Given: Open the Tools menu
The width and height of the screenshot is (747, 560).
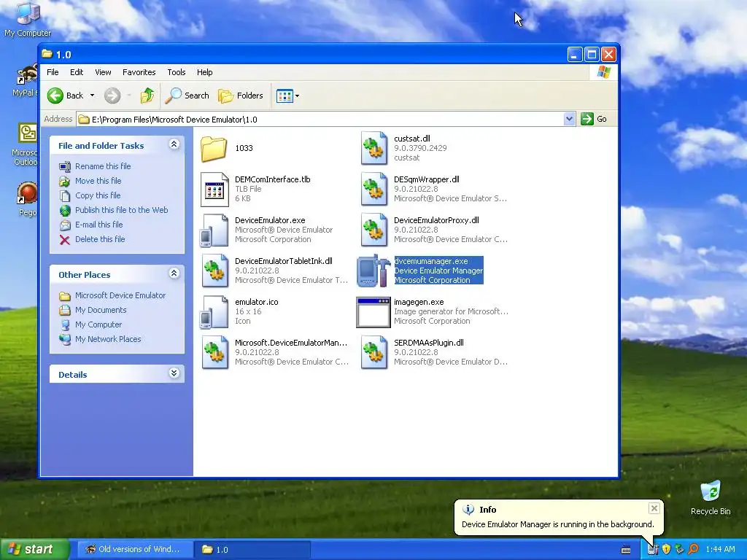Looking at the screenshot, I should click(x=177, y=72).
